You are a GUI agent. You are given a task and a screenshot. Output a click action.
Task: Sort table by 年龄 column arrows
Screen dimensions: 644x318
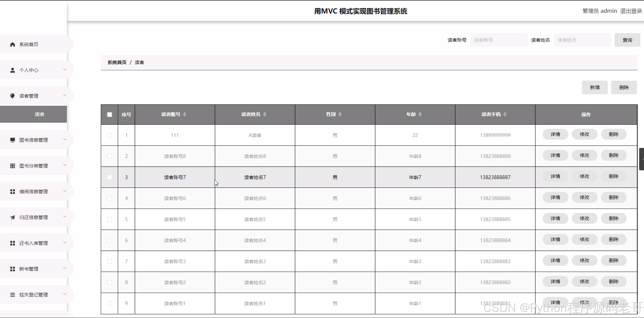pyautogui.click(x=420, y=114)
